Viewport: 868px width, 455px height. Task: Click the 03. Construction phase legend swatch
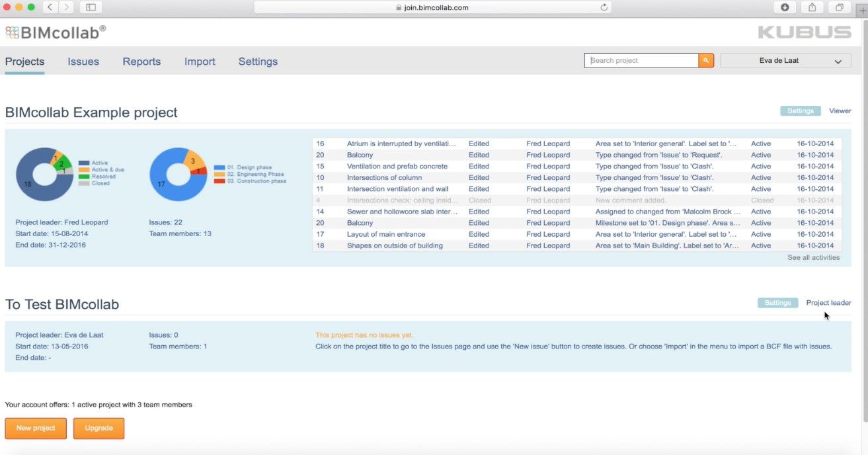point(219,181)
